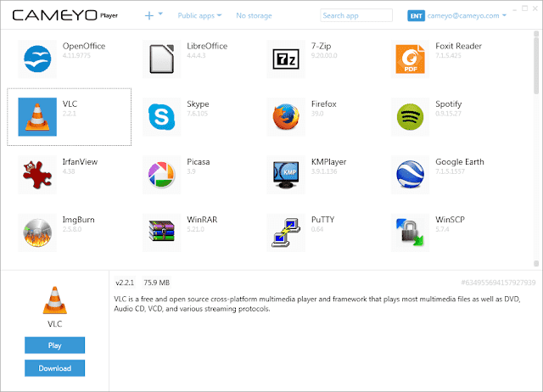Click the Firefox browser icon
This screenshot has height=392, width=543.
[286, 117]
